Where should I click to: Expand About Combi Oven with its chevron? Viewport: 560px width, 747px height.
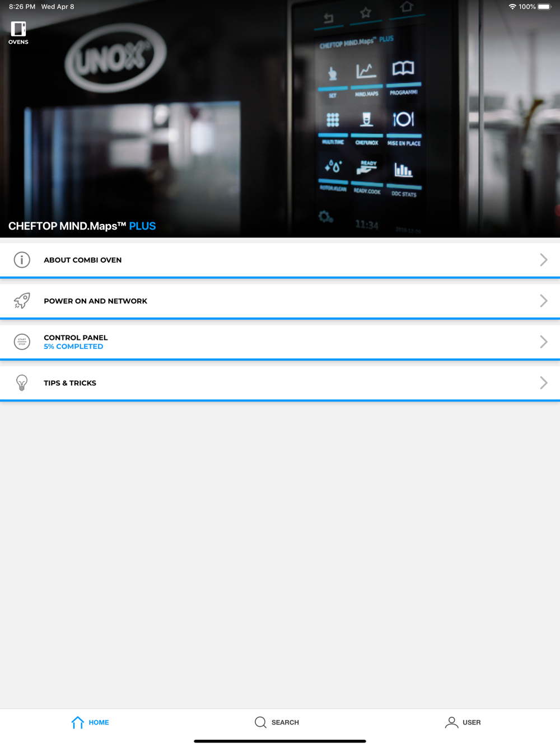pyautogui.click(x=543, y=260)
